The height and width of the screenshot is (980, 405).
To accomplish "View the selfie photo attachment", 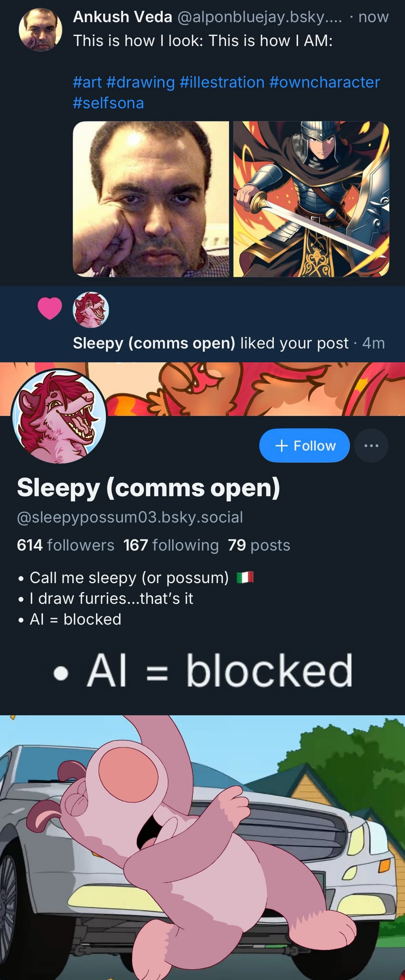I will point(151,199).
